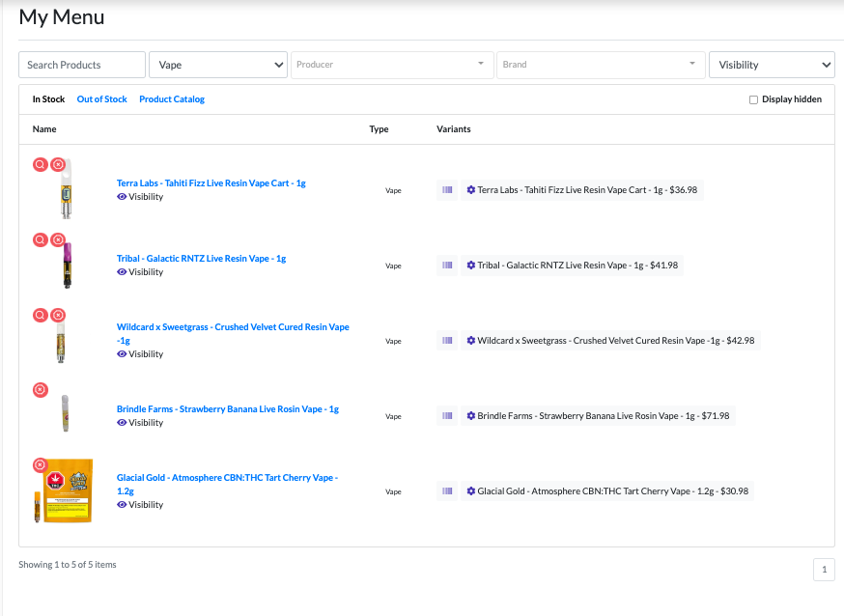Open the Vape category dropdown
This screenshot has height=616, width=844.
pos(218,65)
